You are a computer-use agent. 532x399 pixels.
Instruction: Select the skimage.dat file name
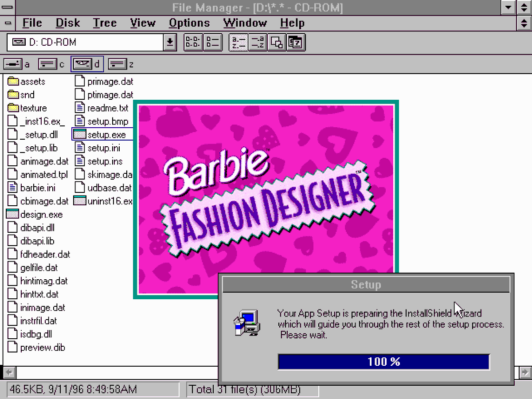pyautogui.click(x=110, y=175)
